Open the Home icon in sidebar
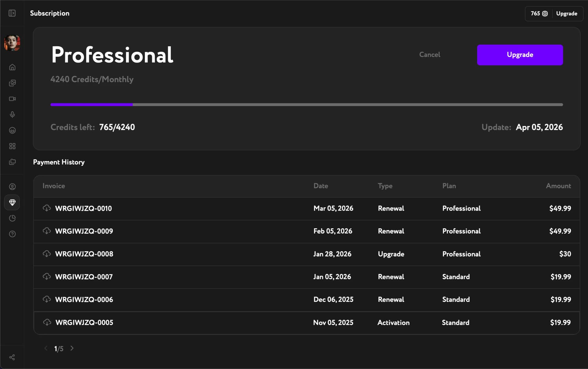This screenshot has width=588, height=369. tap(12, 67)
